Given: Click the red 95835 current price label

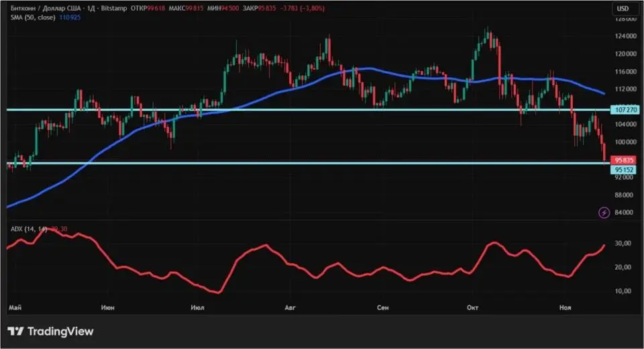Looking at the screenshot, I should tap(624, 160).
